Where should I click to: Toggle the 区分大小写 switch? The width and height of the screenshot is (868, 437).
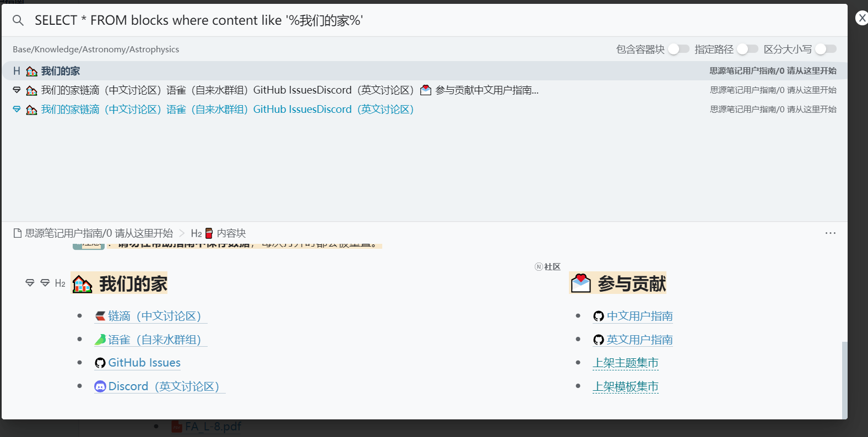click(x=826, y=49)
